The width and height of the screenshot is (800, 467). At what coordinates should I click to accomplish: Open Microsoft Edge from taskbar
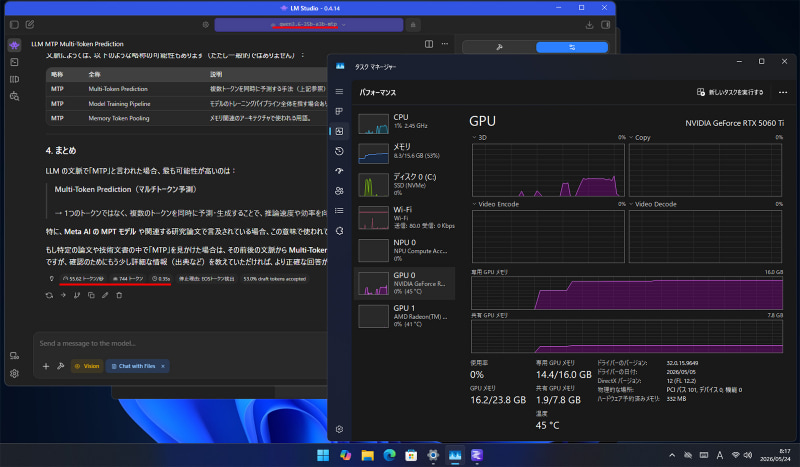389,455
